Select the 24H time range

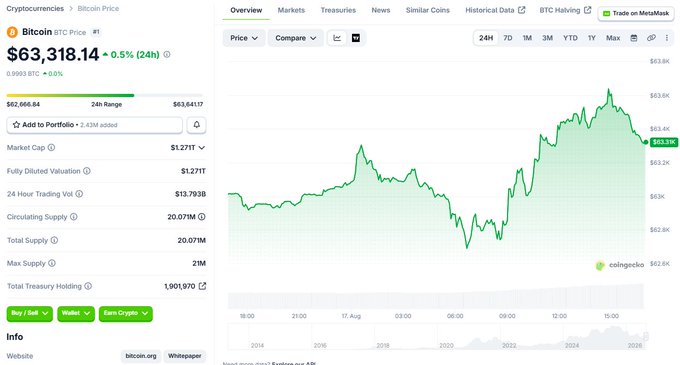[486, 38]
